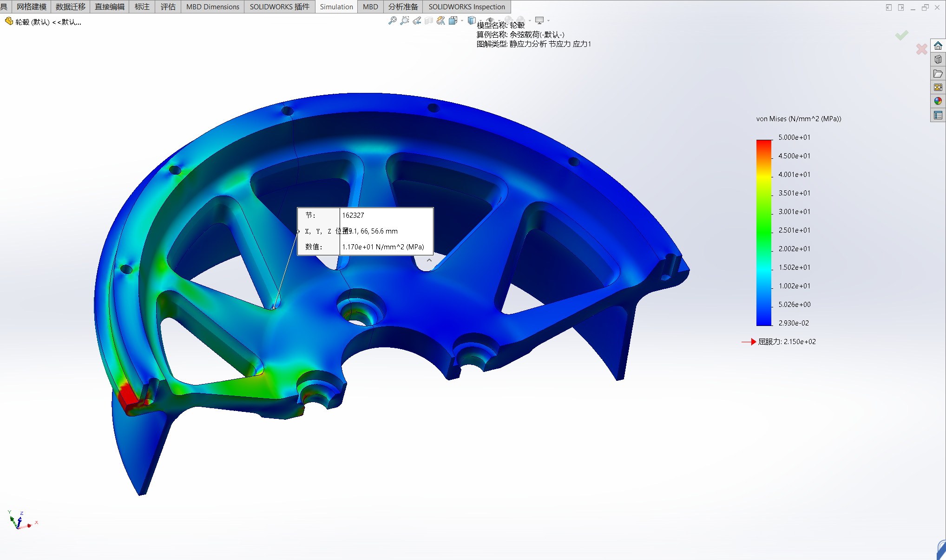Image resolution: width=946 pixels, height=560 pixels.
Task: Expand the View Orientation dropdown arrow
Action: (x=462, y=20)
